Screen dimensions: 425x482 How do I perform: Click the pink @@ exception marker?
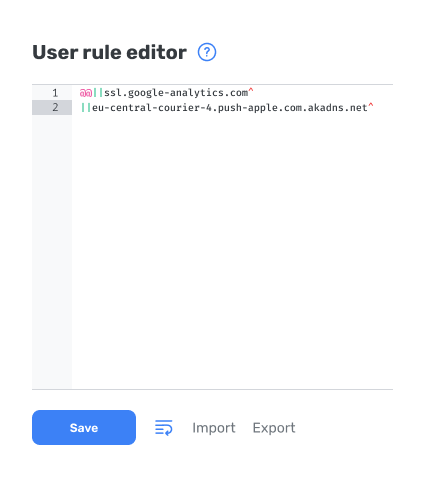[86, 93]
